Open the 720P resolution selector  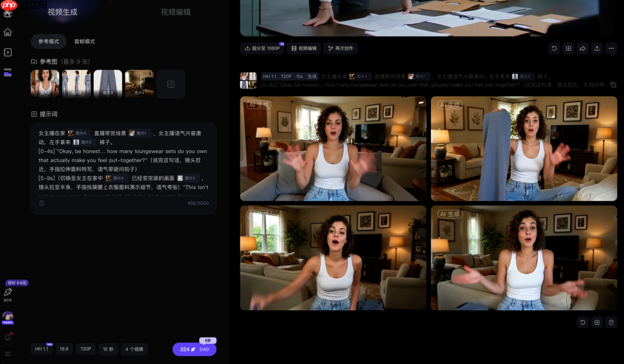[86, 349]
